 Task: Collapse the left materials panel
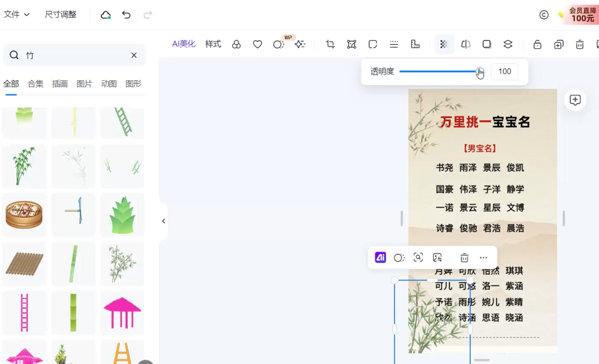coord(164,221)
